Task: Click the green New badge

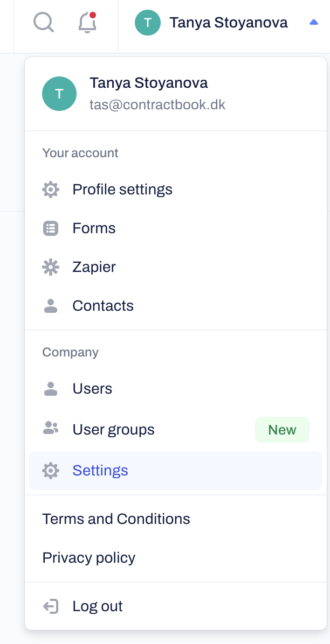Action: tap(282, 430)
